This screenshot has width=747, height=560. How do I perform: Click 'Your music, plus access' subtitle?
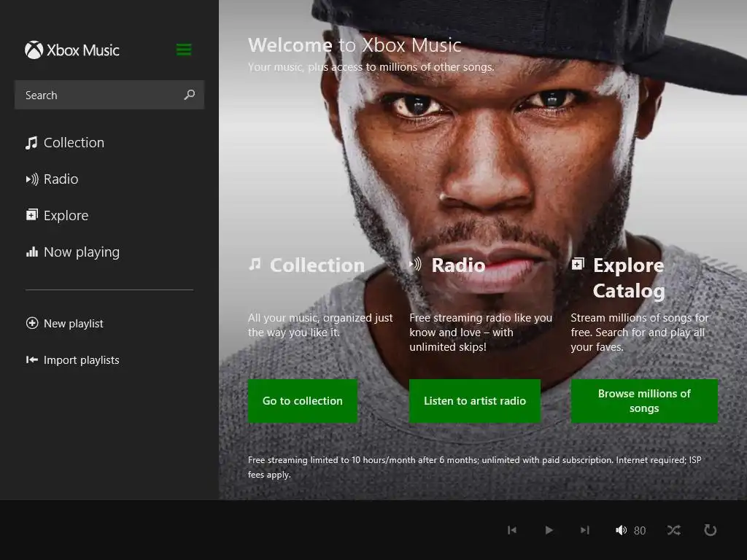pyautogui.click(x=371, y=67)
